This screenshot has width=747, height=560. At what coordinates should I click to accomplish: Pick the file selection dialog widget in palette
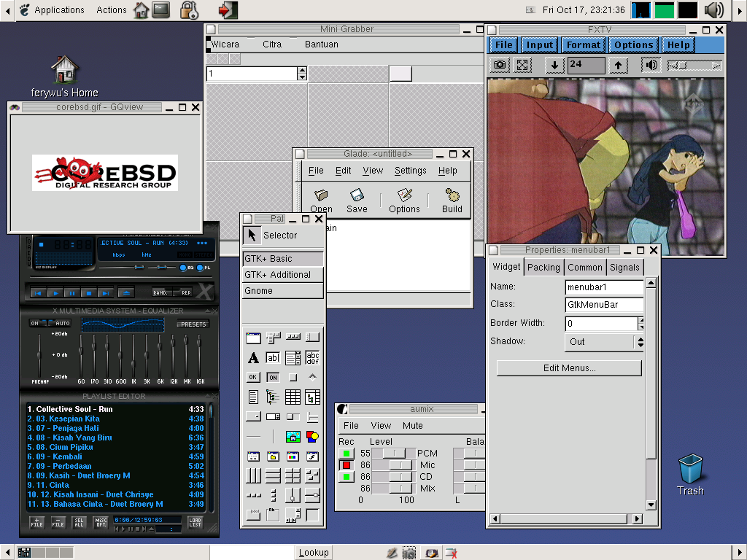coord(273,456)
